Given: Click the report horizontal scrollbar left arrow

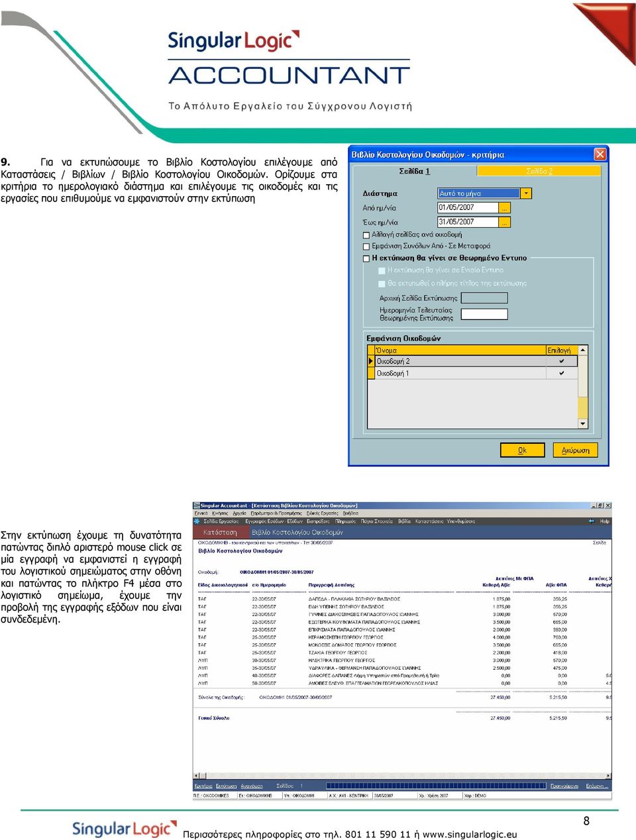Looking at the screenshot, I should [196, 775].
